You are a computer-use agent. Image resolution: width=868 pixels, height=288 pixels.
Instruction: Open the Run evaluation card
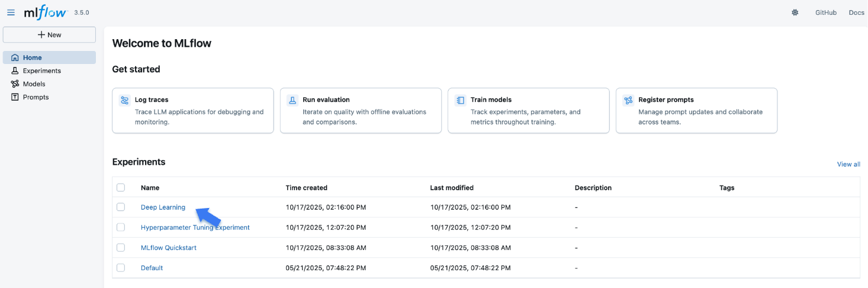point(361,111)
